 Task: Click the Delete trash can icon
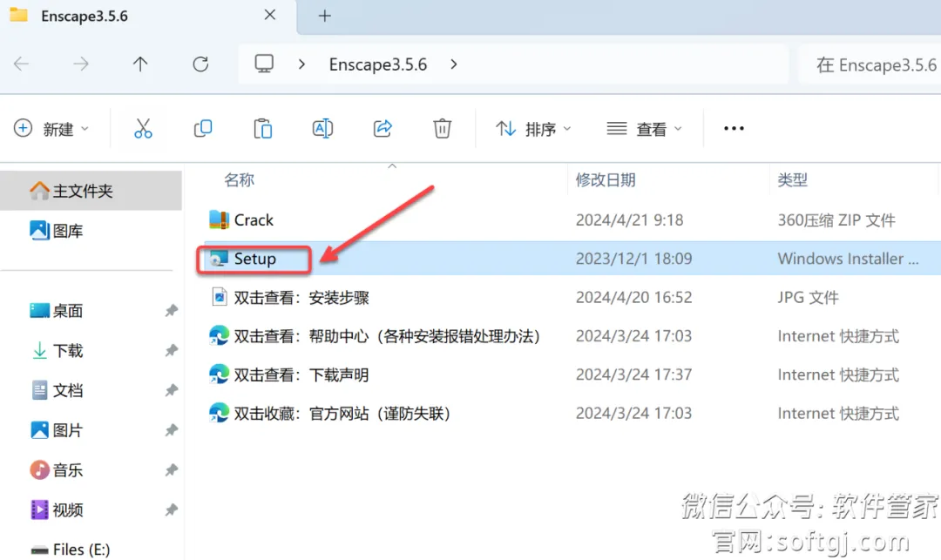(x=443, y=128)
